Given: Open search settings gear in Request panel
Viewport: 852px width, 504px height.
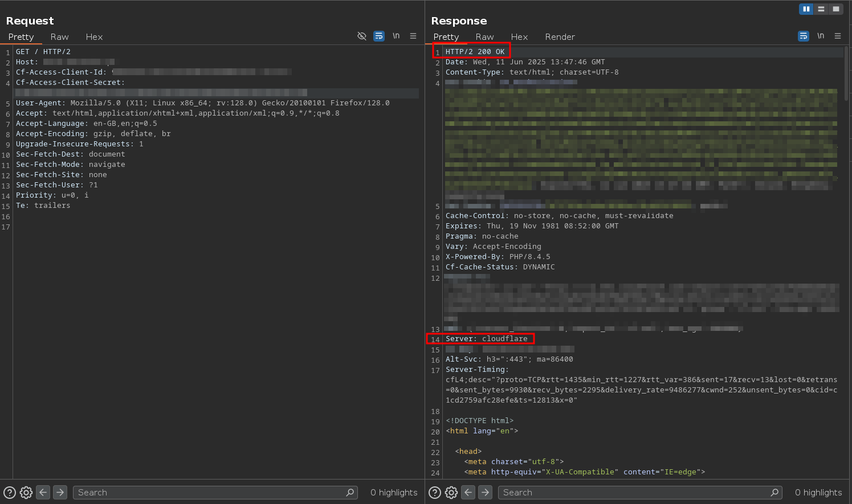Looking at the screenshot, I should pos(26,493).
